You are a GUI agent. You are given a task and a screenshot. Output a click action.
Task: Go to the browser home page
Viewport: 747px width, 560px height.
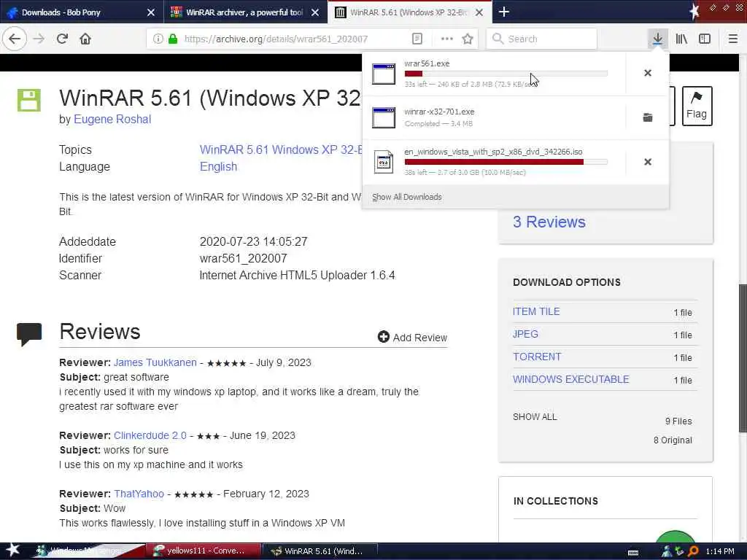coord(85,39)
